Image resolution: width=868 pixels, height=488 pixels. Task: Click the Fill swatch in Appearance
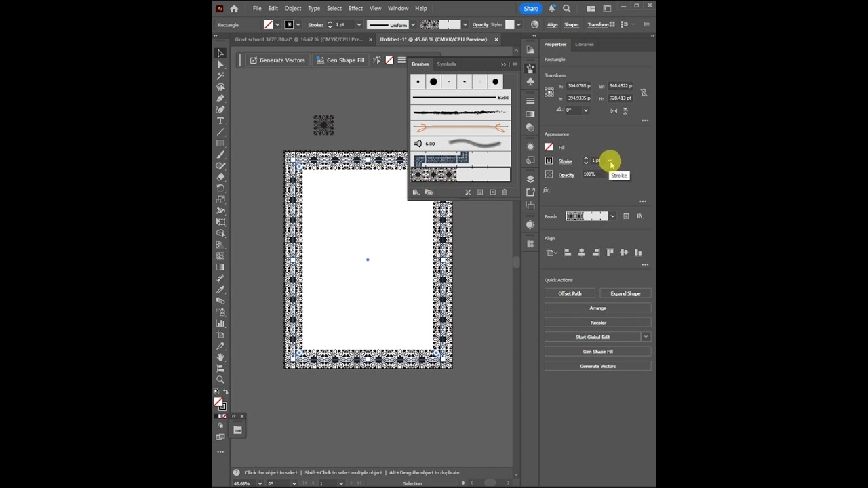549,147
